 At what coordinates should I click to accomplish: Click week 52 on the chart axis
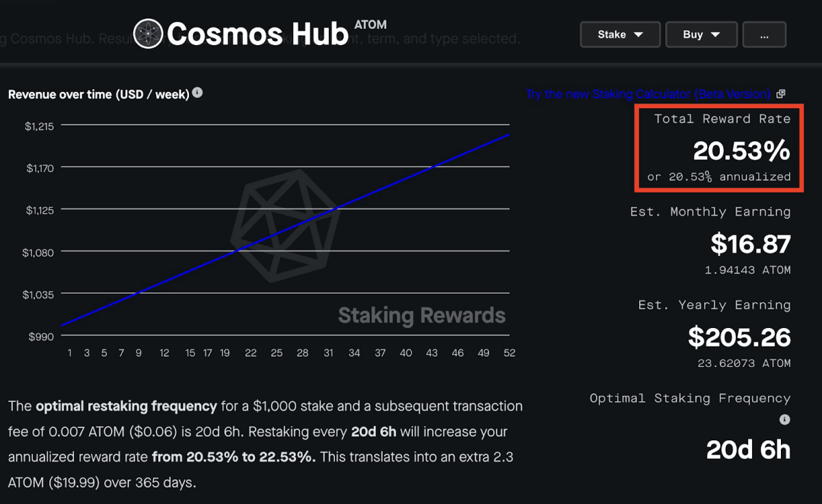pos(509,353)
